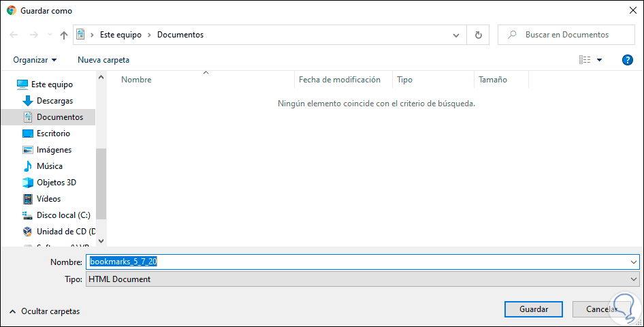Click the Música note icon

tap(27, 166)
